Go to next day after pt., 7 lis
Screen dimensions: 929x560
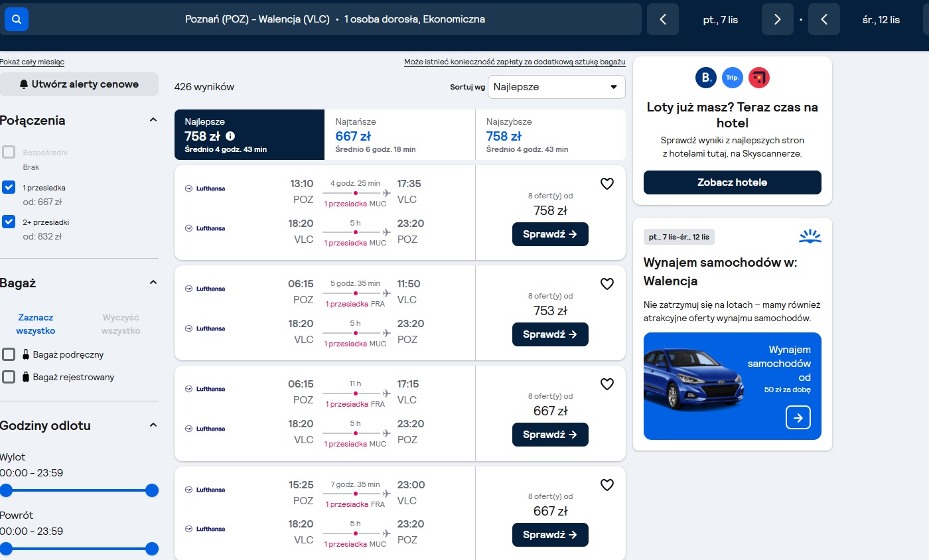point(778,20)
